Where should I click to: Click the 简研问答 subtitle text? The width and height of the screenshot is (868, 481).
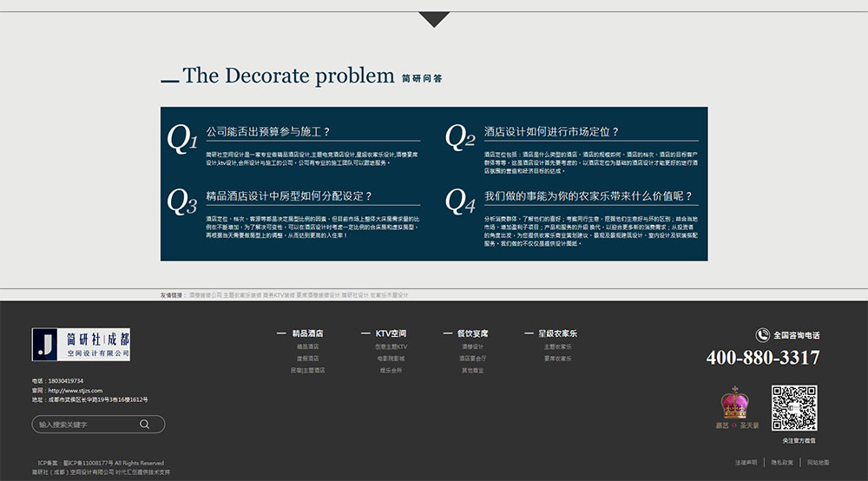pyautogui.click(x=422, y=79)
